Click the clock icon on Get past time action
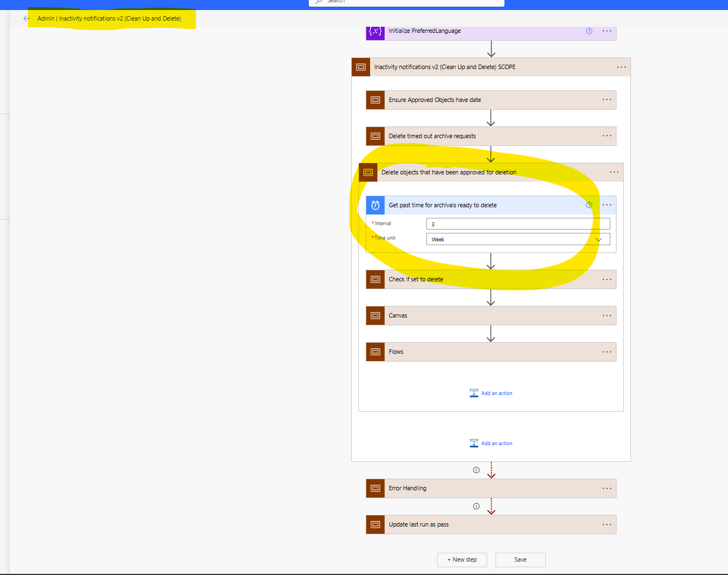The width and height of the screenshot is (728, 575). (x=375, y=204)
